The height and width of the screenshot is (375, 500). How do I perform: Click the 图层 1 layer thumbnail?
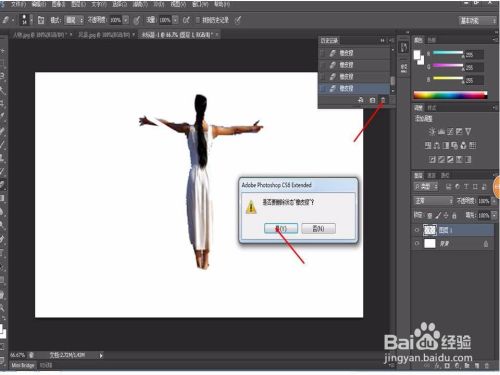coord(430,230)
